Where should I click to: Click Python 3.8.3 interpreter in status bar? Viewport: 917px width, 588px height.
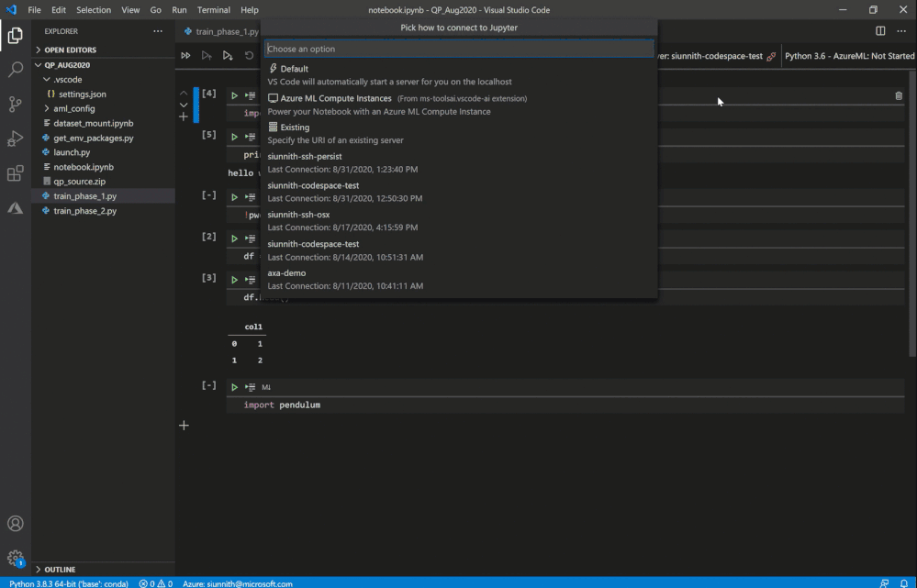click(x=69, y=583)
